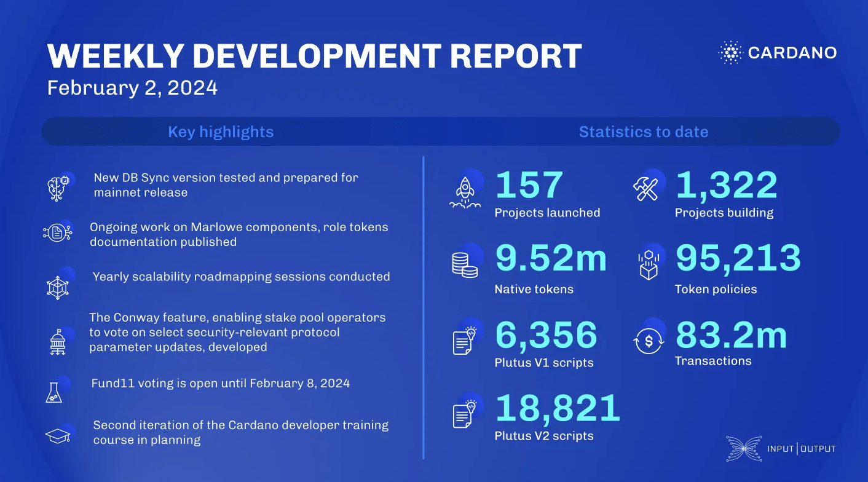Click the number 18,821
The height and width of the screenshot is (482, 868).
click(558, 408)
